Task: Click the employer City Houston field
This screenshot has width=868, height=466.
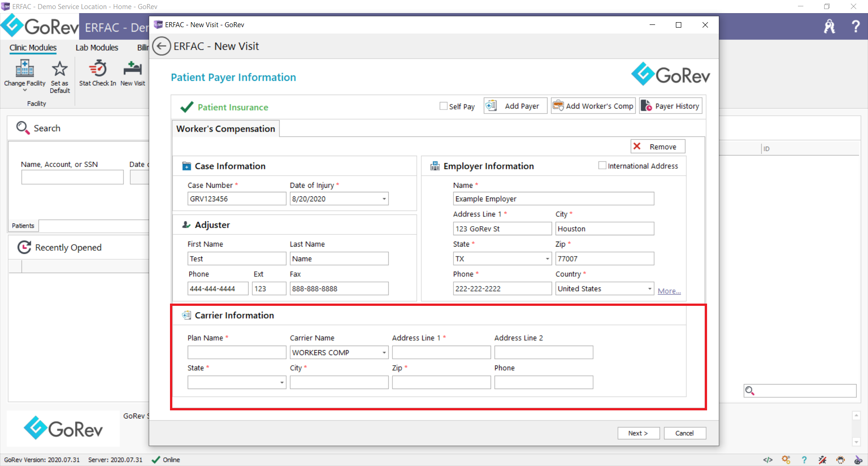Action: (604, 229)
